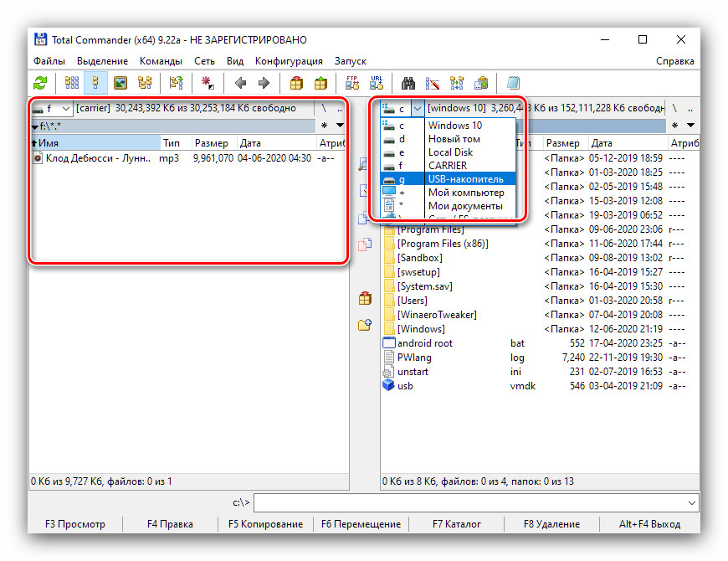728x561 pixels.
Task: Click the Go Back arrow icon
Action: point(240,83)
